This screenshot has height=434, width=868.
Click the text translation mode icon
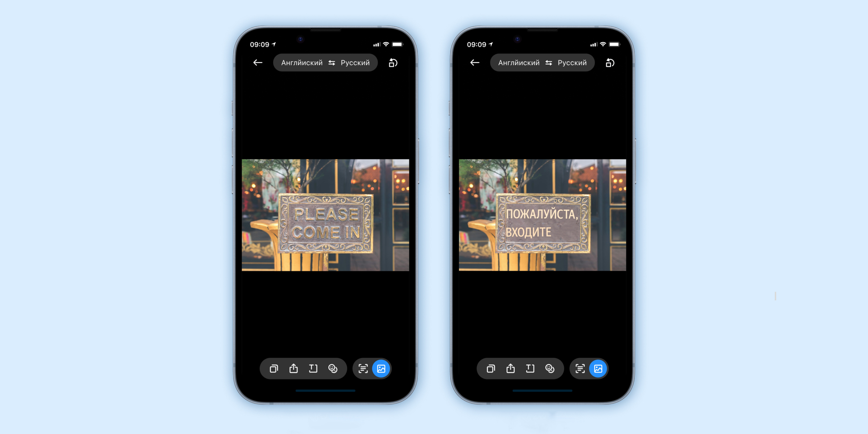pyautogui.click(x=363, y=369)
